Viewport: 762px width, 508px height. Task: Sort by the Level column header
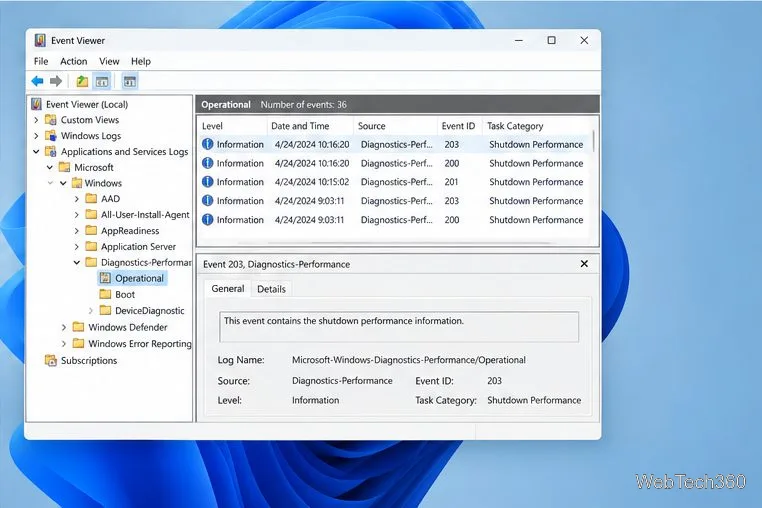[232, 126]
